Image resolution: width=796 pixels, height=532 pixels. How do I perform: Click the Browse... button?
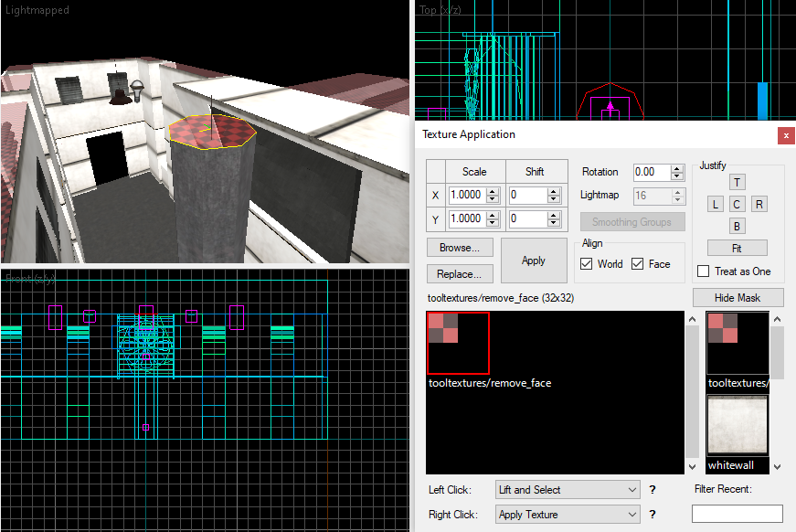(460, 248)
